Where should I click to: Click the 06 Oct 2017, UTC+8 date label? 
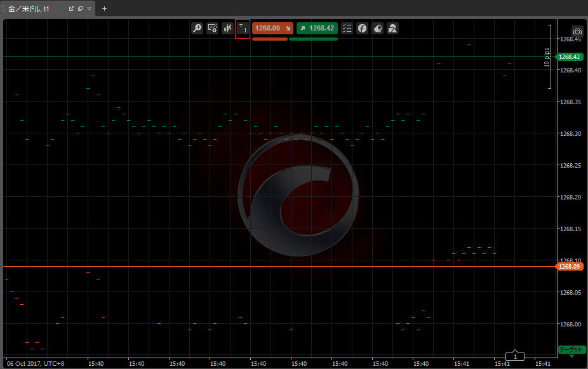36,364
